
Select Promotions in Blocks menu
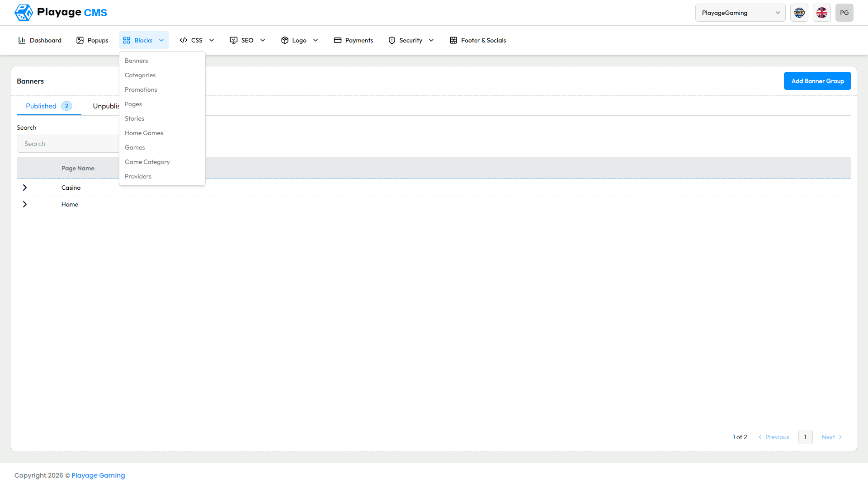pos(162,89)
